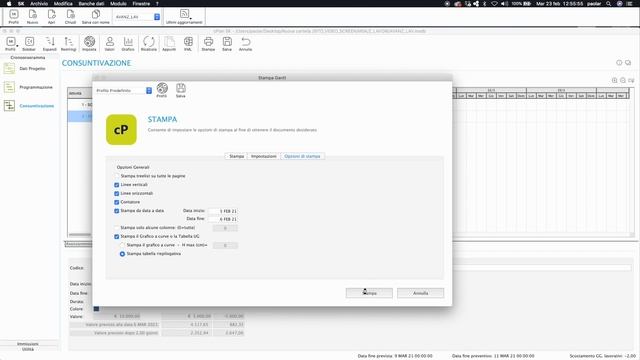Screen dimensions: 640x360
Task: Click the Restringi icon
Action: (x=69, y=44)
